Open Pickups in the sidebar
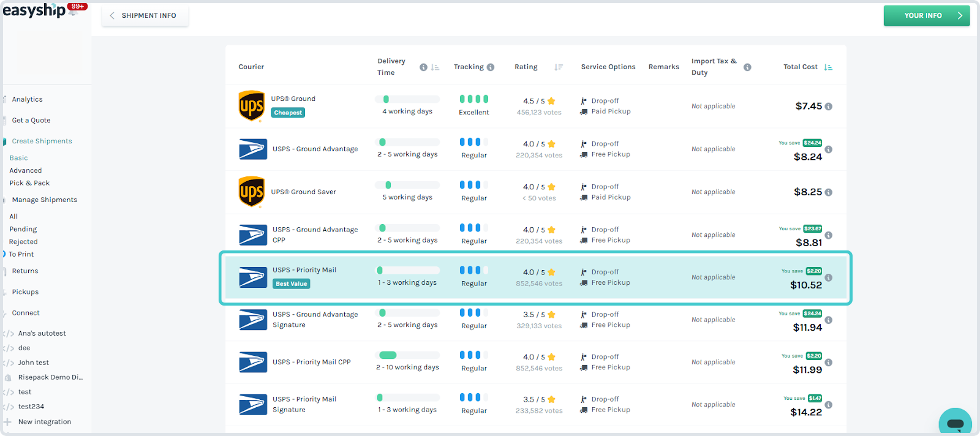Screen dimensions: 980x436 click(x=25, y=292)
